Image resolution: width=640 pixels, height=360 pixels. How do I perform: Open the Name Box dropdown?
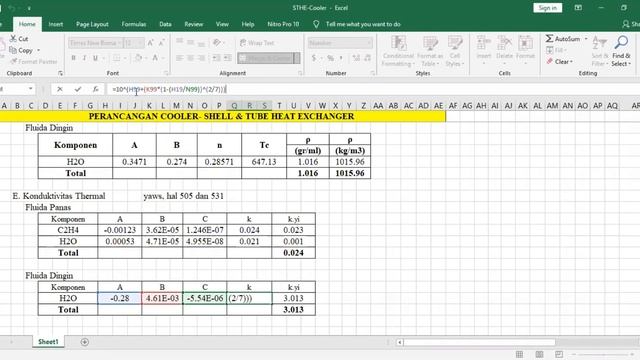pos(31,89)
